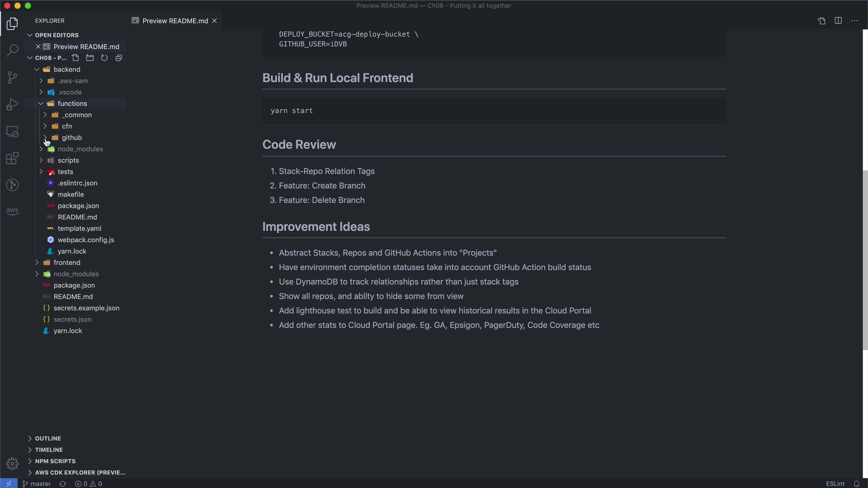
Task: Open the Extensions view
Action: point(12,158)
